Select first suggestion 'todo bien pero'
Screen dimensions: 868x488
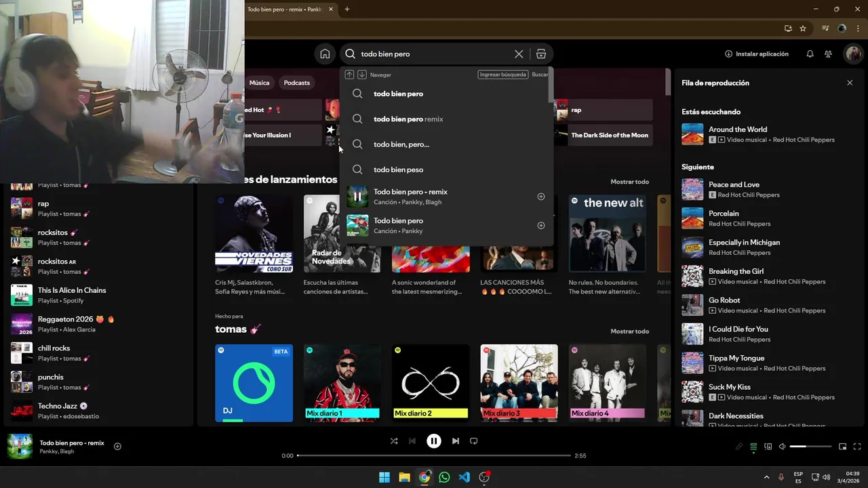448,94
